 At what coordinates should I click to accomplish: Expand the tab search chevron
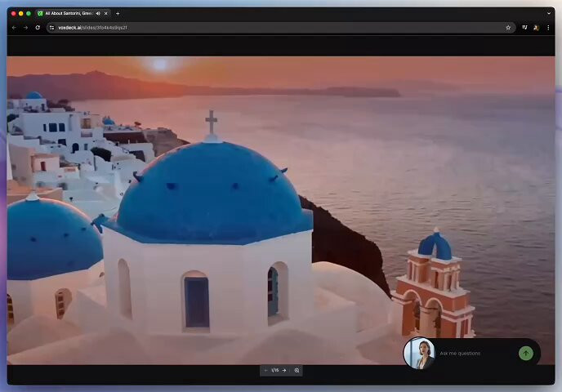(x=549, y=13)
